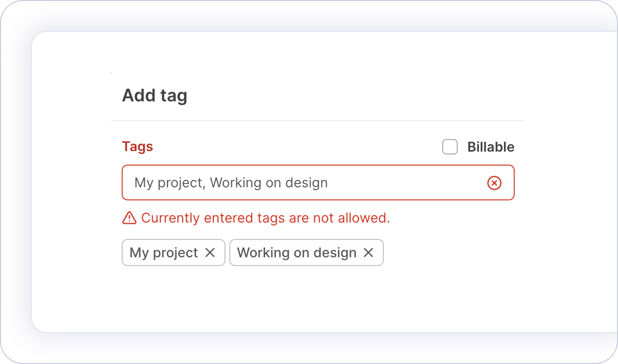Click the red Tags field label

pyautogui.click(x=138, y=147)
